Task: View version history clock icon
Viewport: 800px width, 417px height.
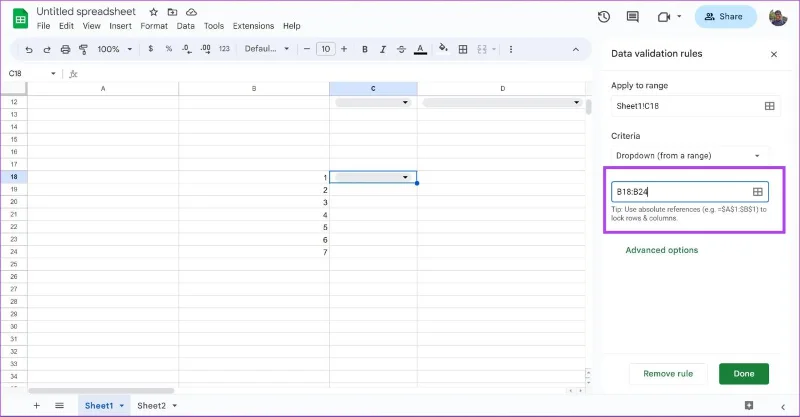Action: click(604, 17)
